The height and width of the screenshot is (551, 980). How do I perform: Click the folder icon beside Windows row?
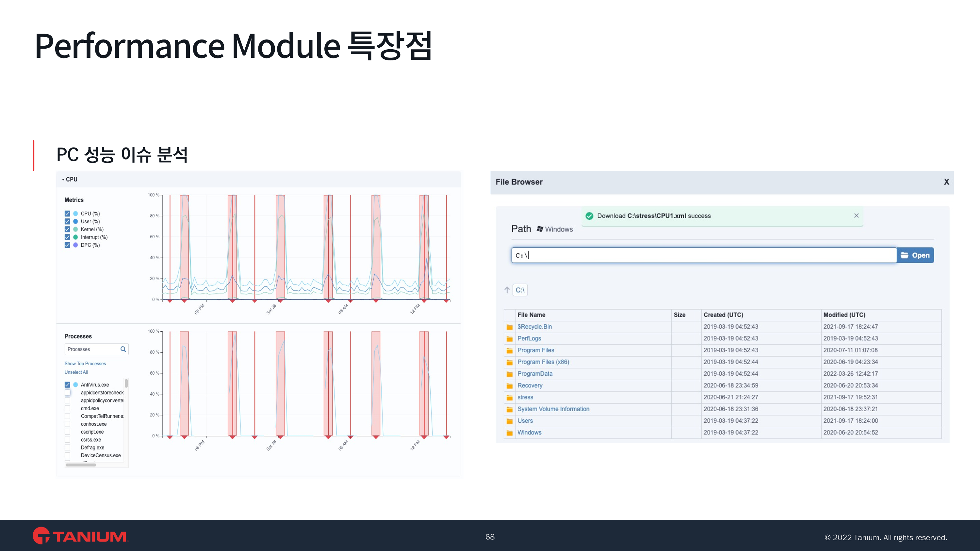(509, 433)
